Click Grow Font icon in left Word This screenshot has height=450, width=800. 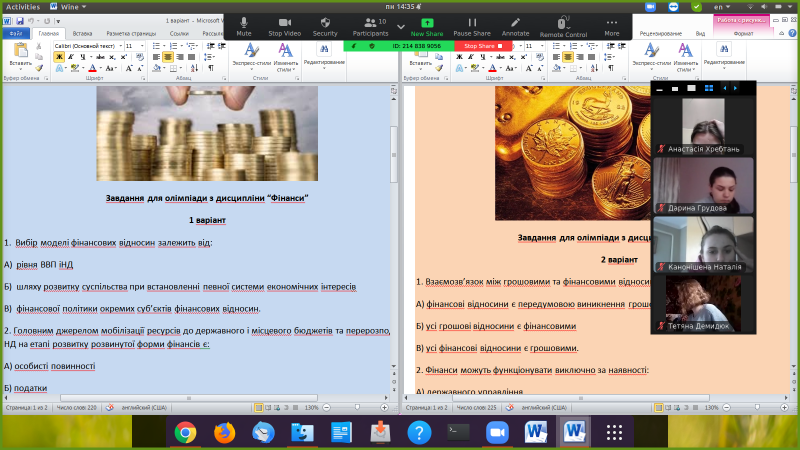(129, 68)
